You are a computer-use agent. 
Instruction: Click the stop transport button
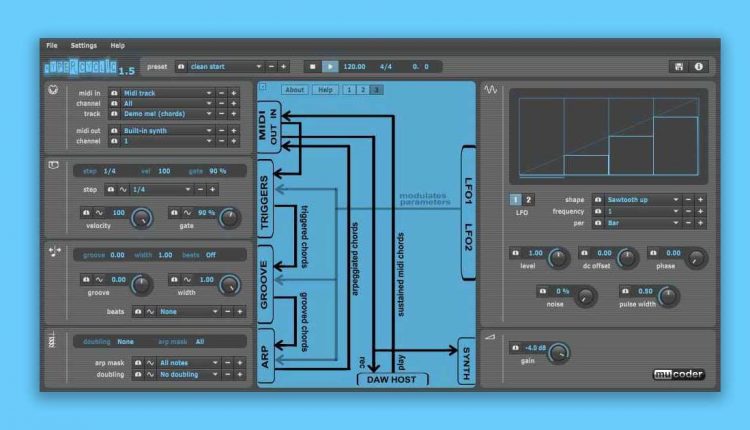coord(312,66)
